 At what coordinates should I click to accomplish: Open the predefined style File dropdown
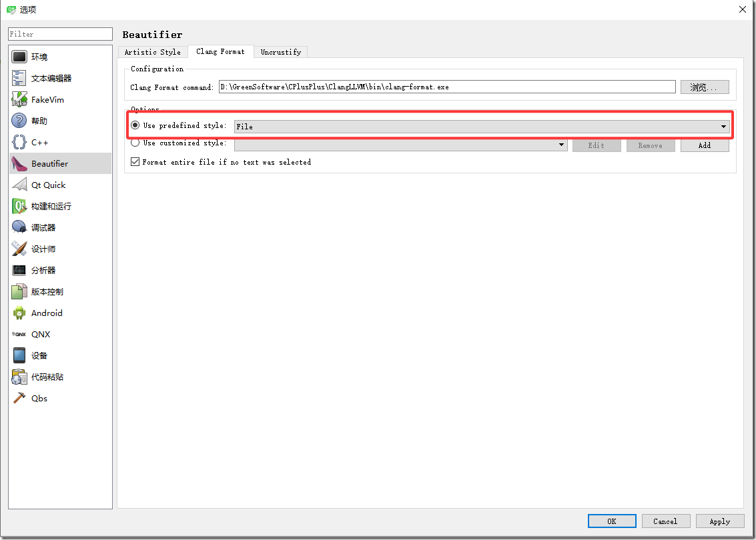(482, 126)
